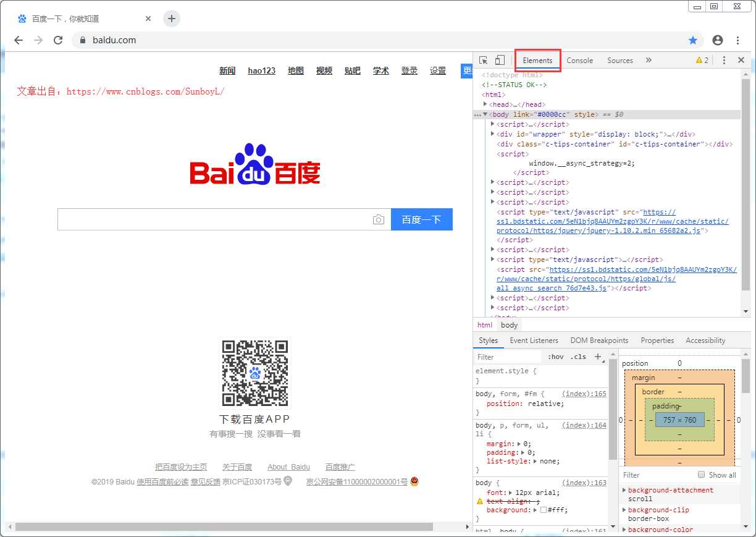Open the DOM Breakpoints tab
Screen dimensions: 756x537
click(599, 340)
